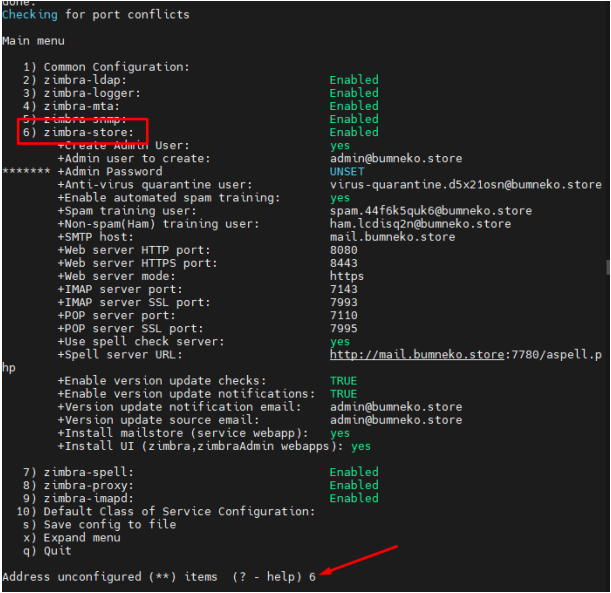Click '+Web server HTTPS port:' label
Image resolution: width=611 pixels, height=593 pixels.
point(138,263)
